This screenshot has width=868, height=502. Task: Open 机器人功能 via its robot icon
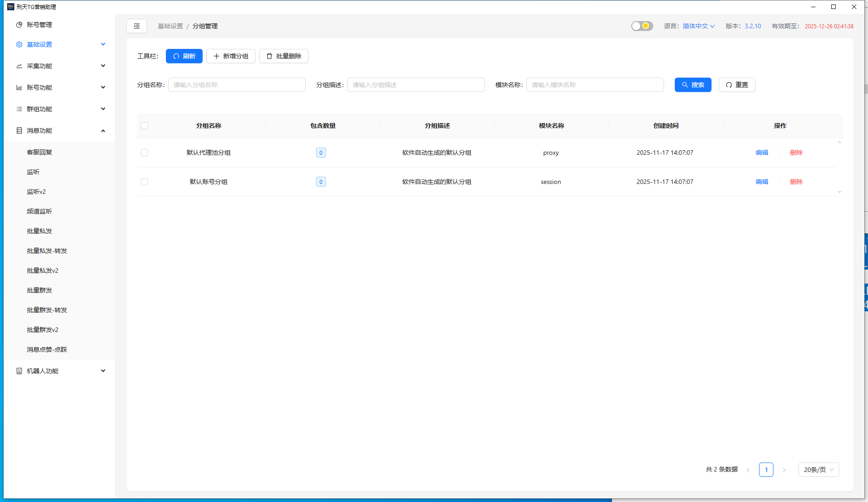(19, 371)
